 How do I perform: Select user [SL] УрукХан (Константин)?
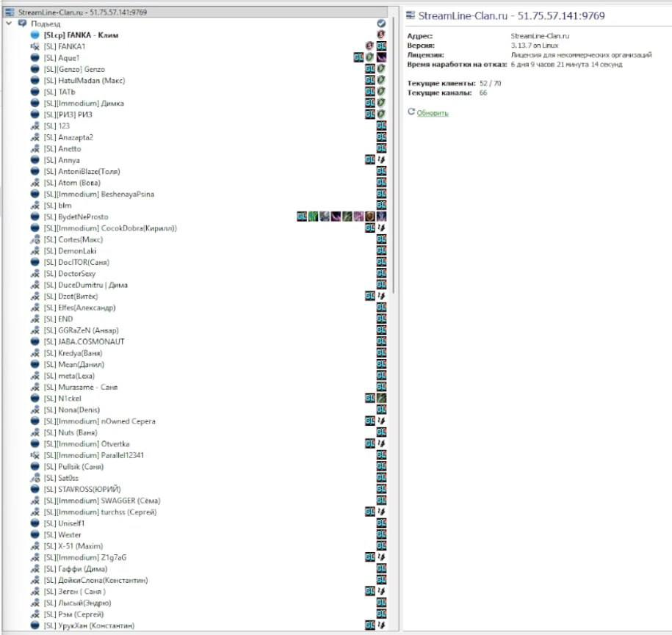[89, 625]
